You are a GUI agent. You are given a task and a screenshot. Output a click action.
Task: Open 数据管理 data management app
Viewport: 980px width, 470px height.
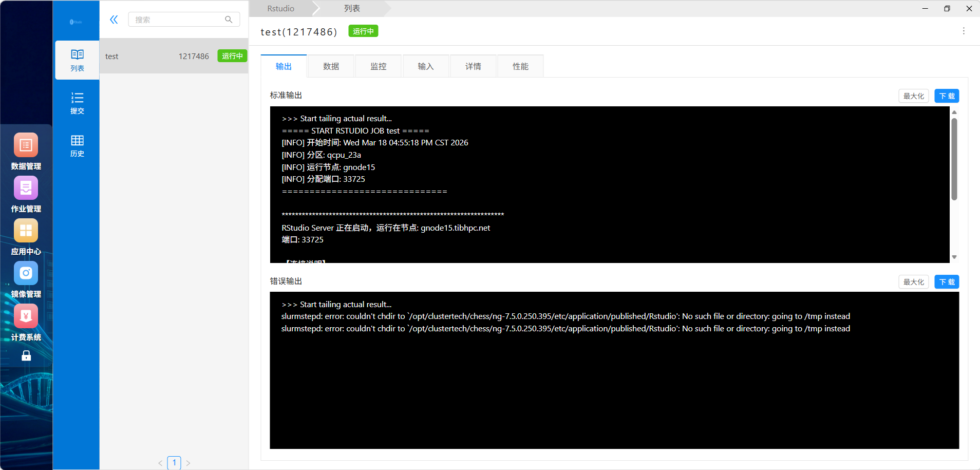point(26,151)
